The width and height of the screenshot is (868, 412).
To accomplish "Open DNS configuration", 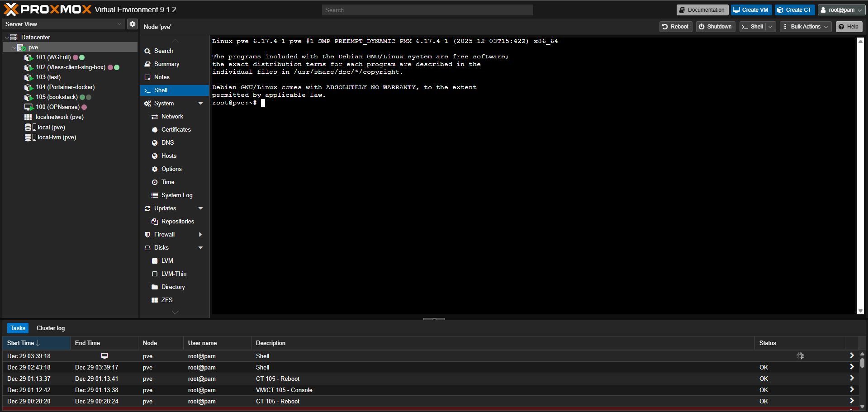I will point(175,142).
